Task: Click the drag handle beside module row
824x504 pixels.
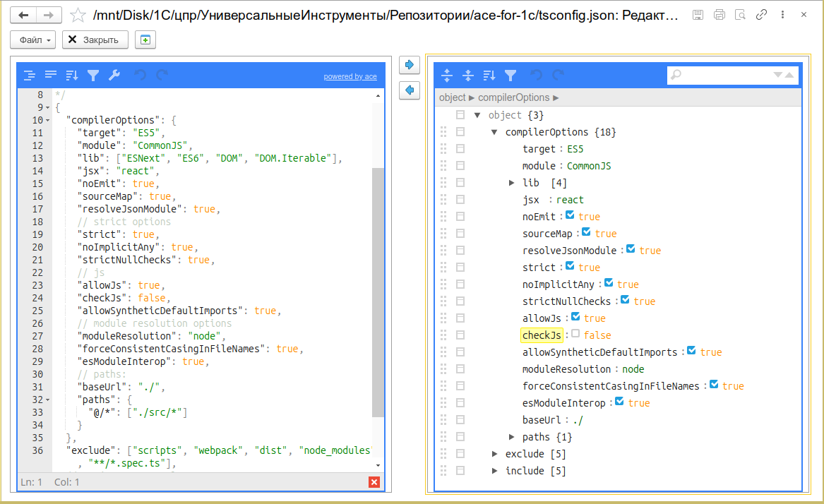Action: point(443,166)
